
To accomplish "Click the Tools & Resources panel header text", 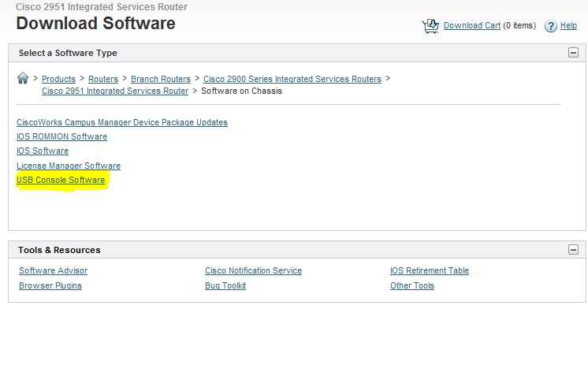I will pos(59,250).
